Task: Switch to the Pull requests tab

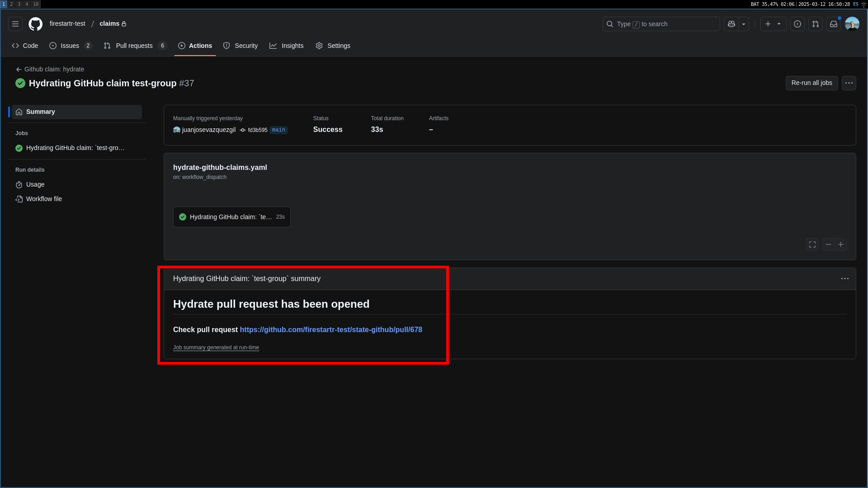Action: click(x=134, y=46)
